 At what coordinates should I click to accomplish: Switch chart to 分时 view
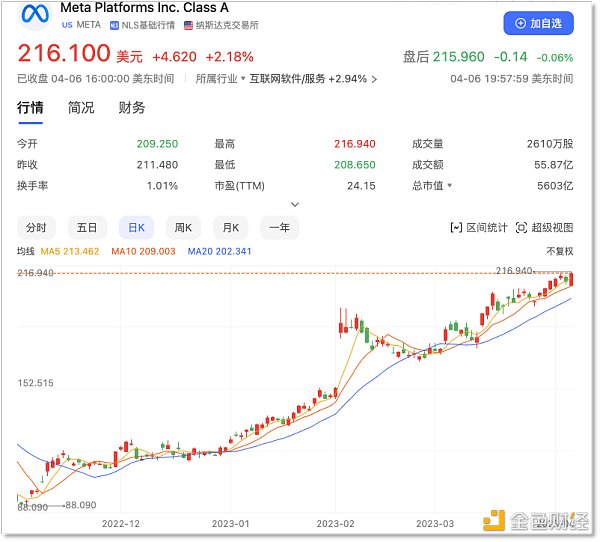pos(36,227)
